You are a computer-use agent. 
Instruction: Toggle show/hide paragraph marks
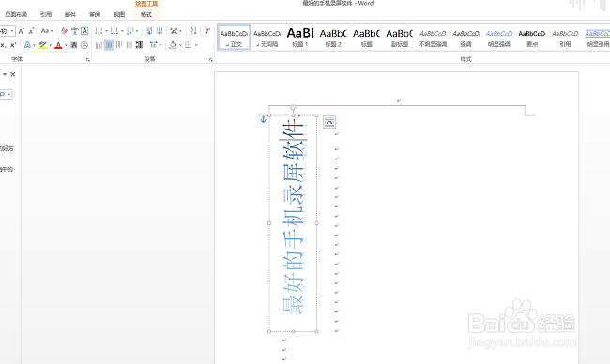point(207,31)
